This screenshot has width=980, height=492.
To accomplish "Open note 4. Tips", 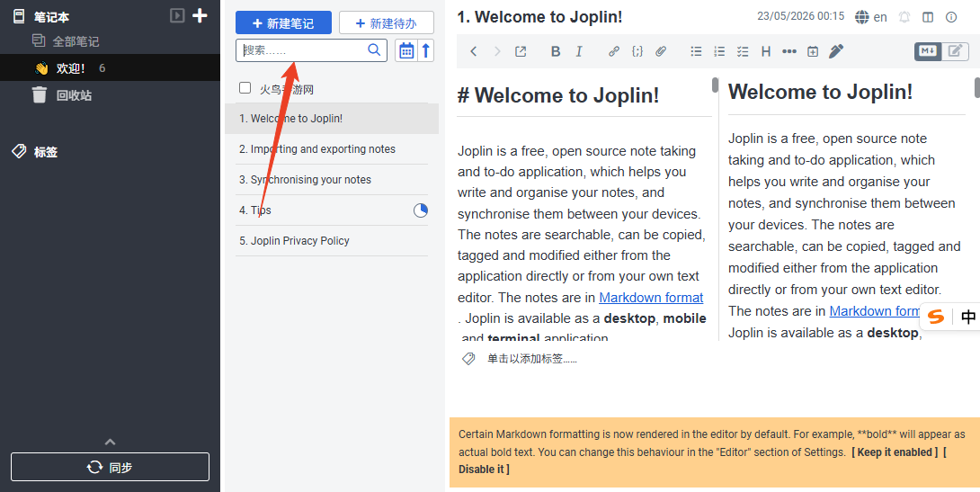I will coord(332,210).
